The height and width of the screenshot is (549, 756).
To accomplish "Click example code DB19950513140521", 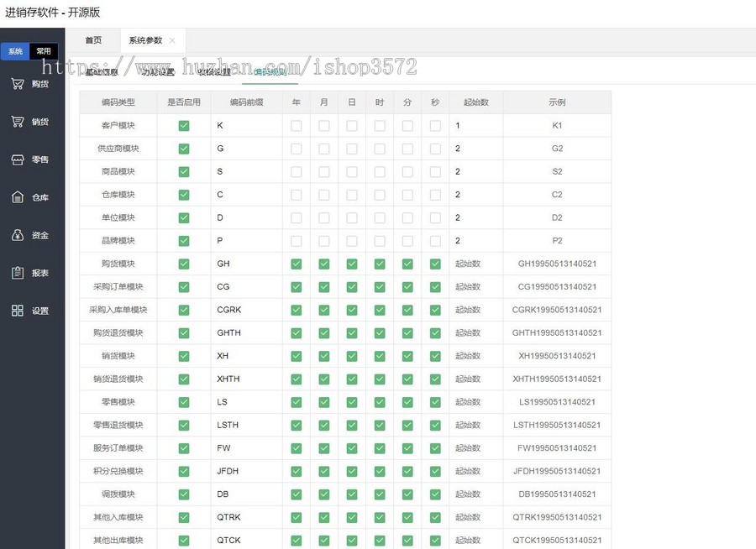I will click(557, 494).
